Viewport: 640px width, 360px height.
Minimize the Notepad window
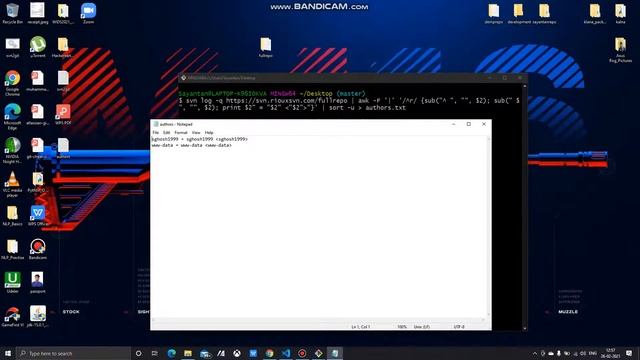pyautogui.click(x=454, y=124)
